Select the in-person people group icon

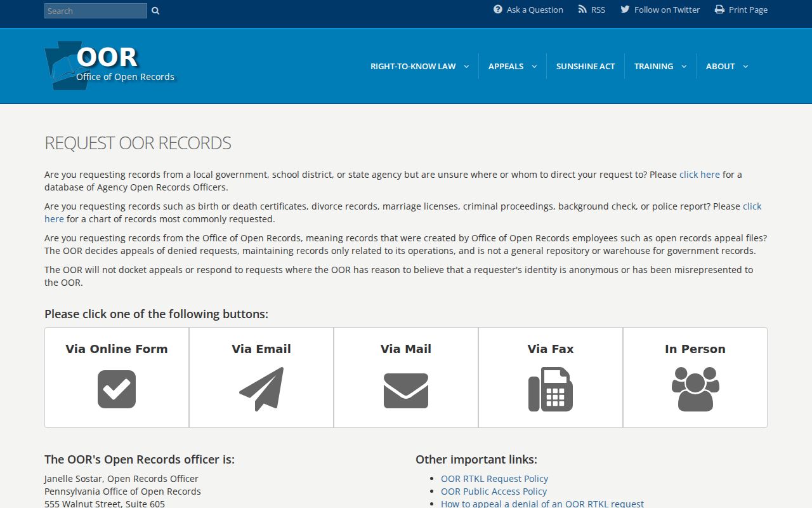pos(695,389)
